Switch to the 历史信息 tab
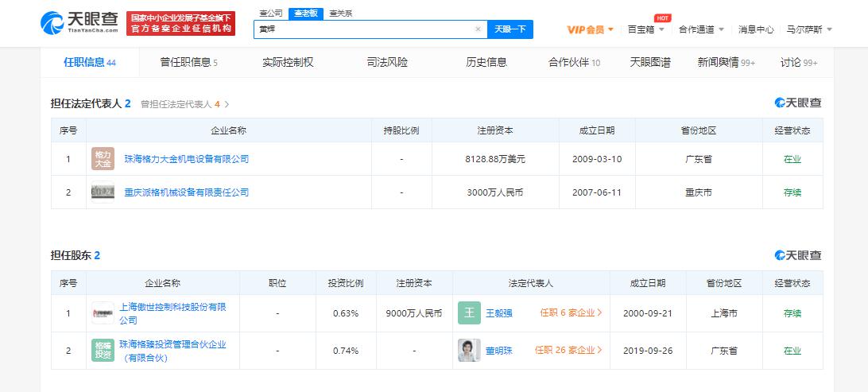This screenshot has height=392, width=868. point(486,62)
